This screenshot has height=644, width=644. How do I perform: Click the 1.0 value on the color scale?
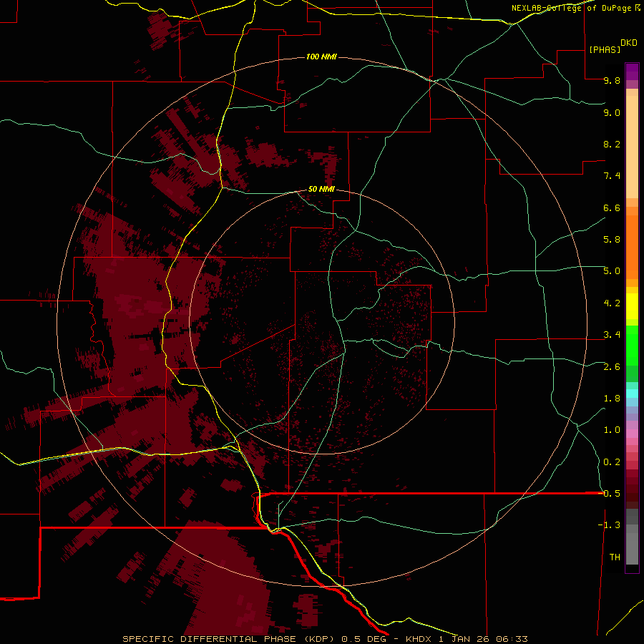pyautogui.click(x=612, y=430)
